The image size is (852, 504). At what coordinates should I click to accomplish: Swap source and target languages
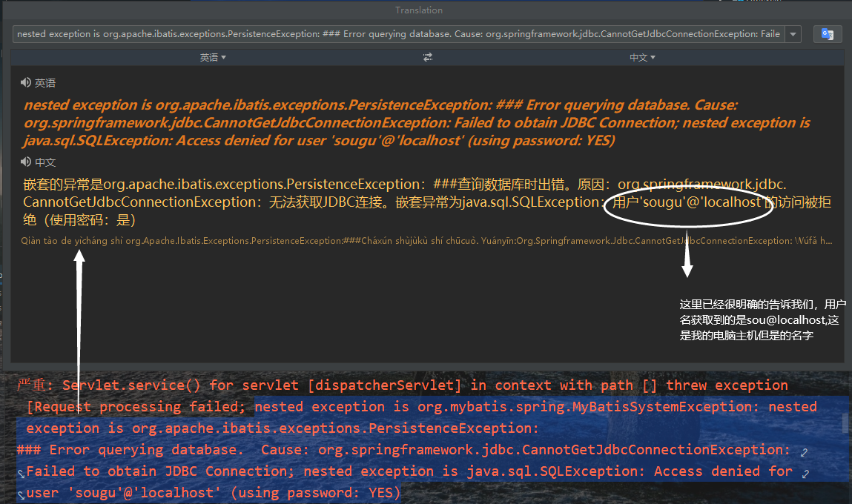428,56
